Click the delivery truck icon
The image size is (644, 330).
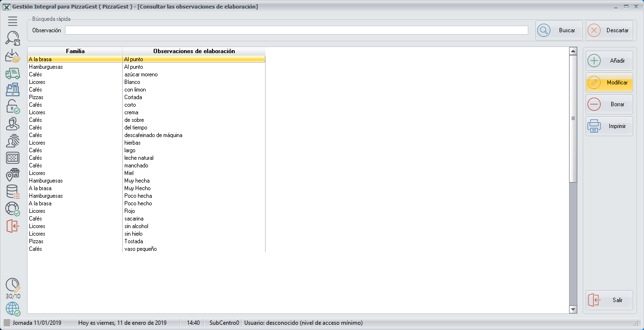tap(13, 73)
